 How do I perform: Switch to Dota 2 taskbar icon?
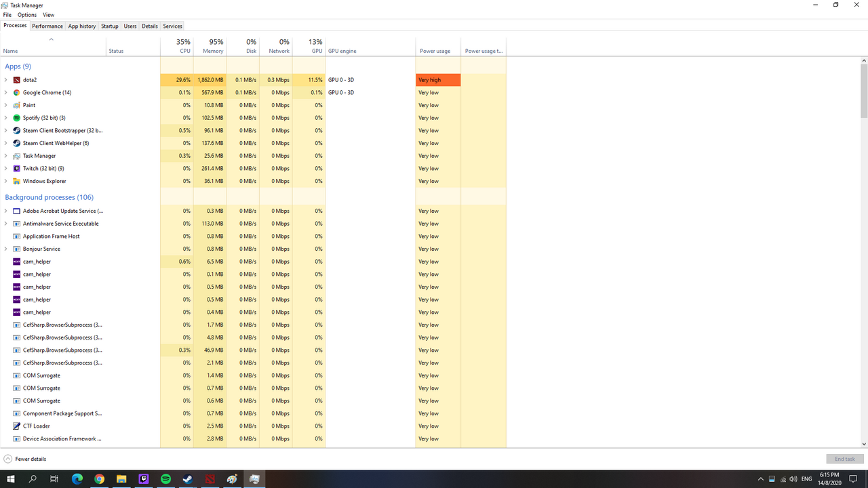click(x=210, y=479)
